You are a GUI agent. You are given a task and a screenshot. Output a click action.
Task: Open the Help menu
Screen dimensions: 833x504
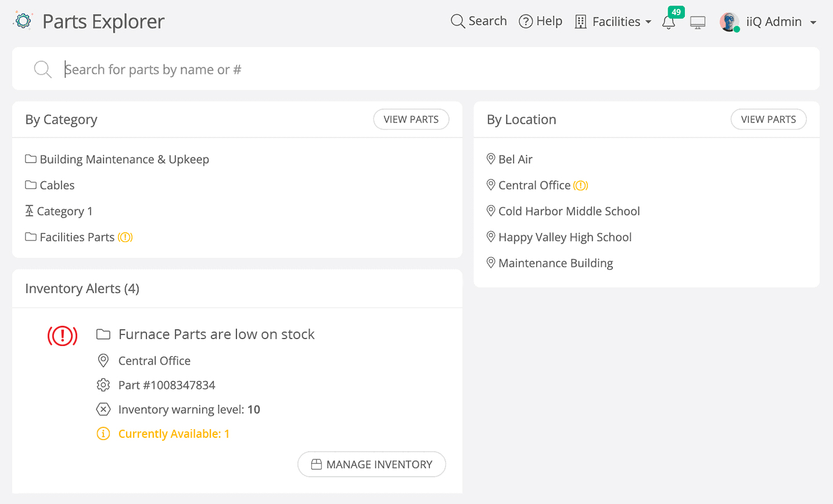pyautogui.click(x=540, y=21)
